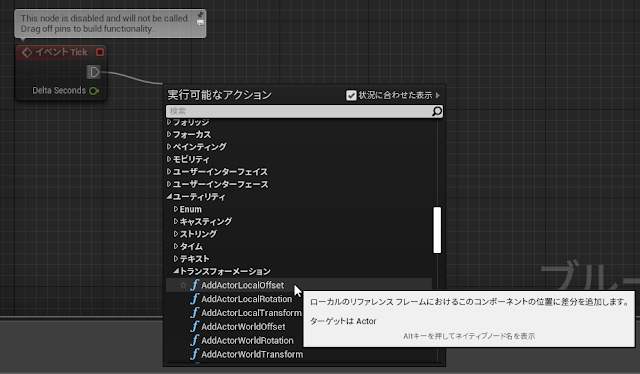Expand the ペインティング category
640x374 pixels.
pos(169,147)
